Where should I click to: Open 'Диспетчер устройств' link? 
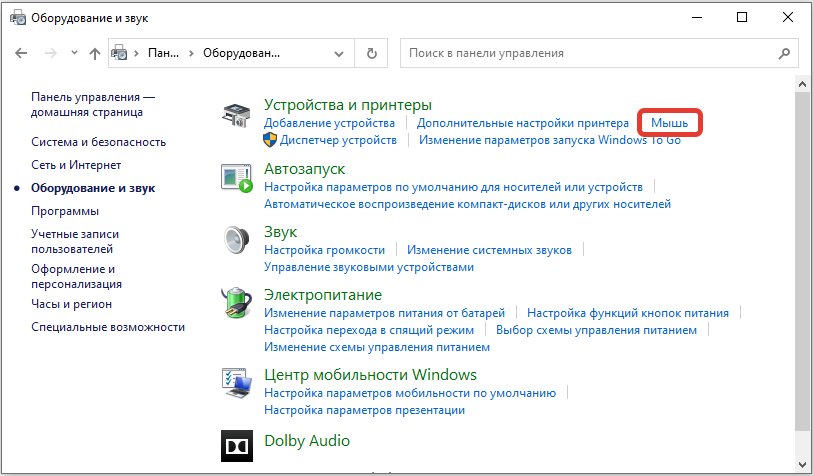click(338, 140)
